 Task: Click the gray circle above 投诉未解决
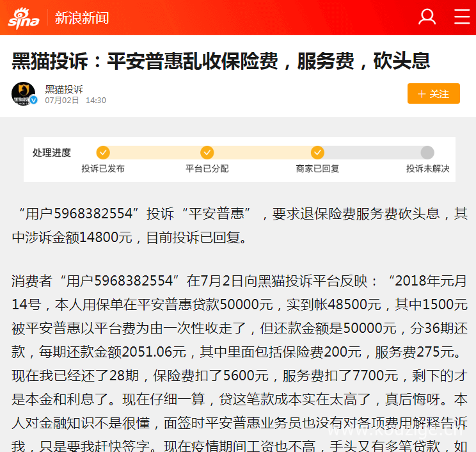(x=427, y=152)
